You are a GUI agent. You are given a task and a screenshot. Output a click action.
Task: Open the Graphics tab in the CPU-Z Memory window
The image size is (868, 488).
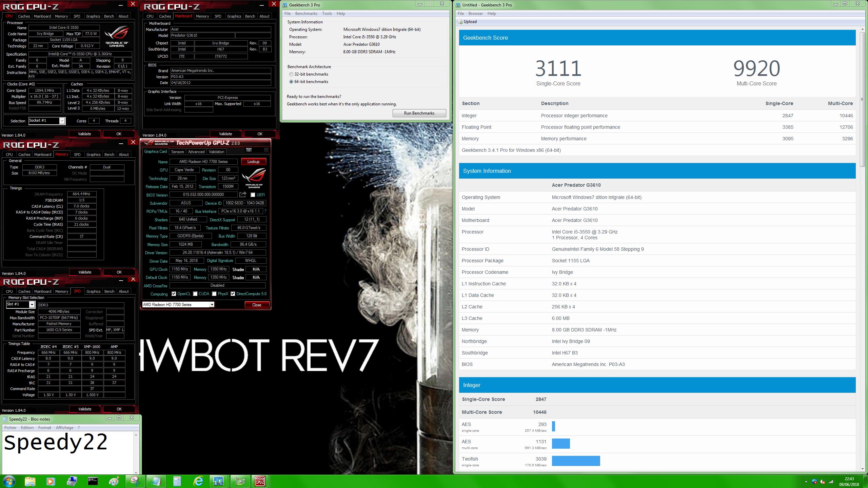click(93, 155)
